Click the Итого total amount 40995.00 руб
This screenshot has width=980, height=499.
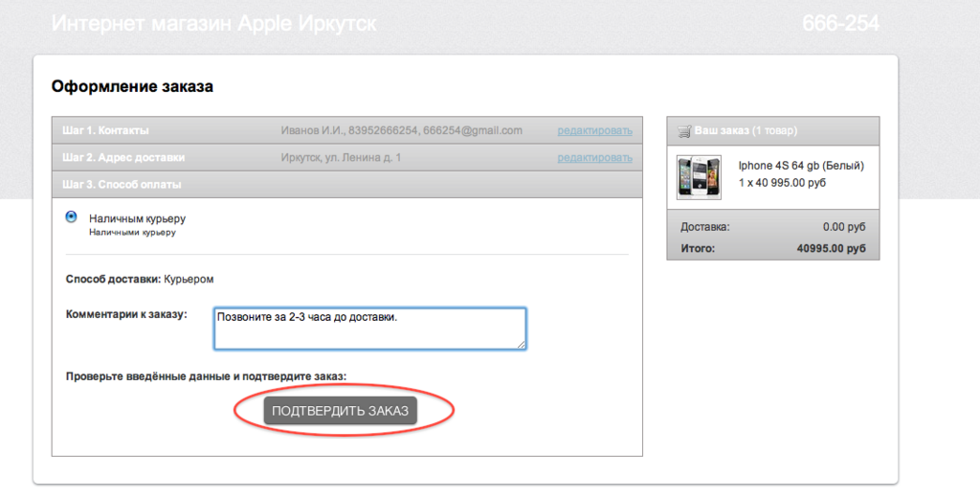(832, 248)
